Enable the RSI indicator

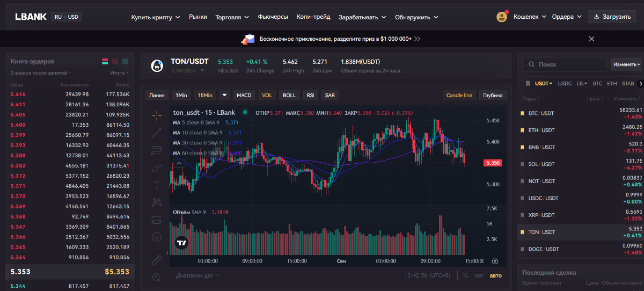point(310,95)
